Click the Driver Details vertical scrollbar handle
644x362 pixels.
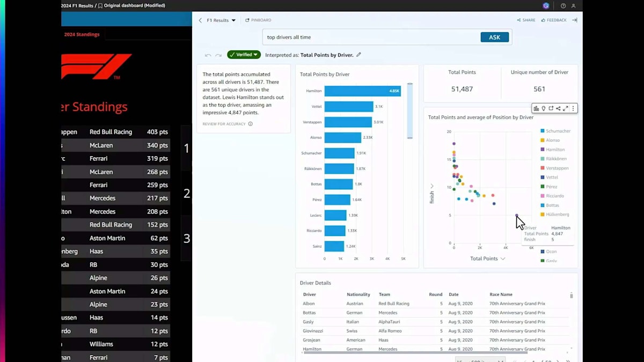[571, 295]
